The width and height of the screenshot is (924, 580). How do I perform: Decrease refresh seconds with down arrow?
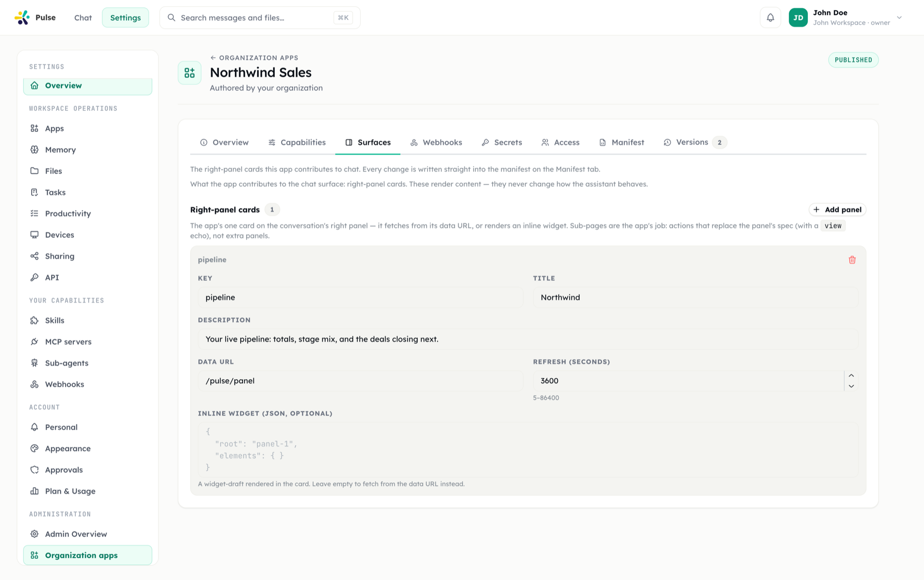click(x=851, y=386)
